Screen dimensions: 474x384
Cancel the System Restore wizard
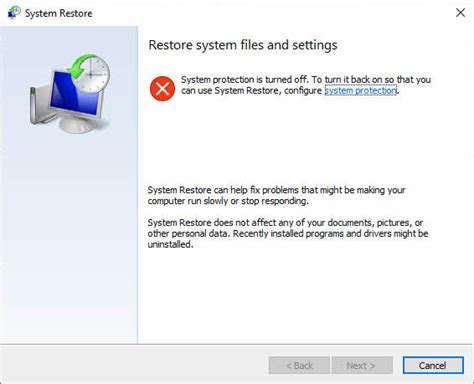click(433, 365)
